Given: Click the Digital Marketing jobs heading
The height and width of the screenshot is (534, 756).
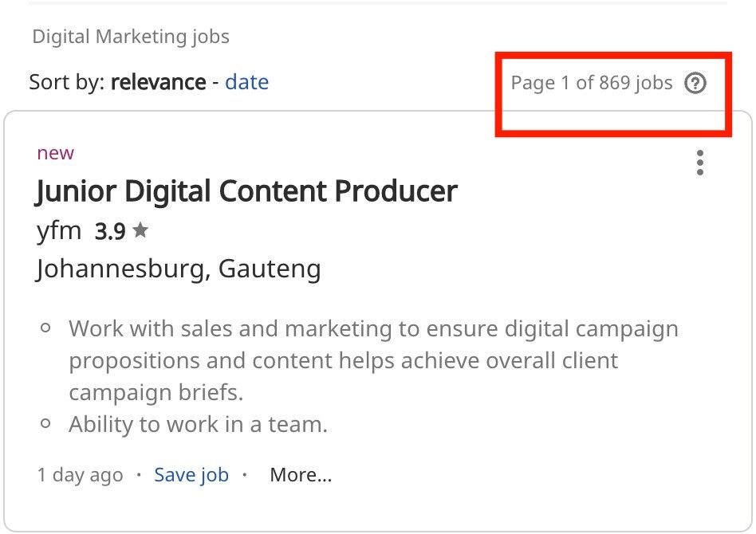Looking at the screenshot, I should pyautogui.click(x=130, y=36).
